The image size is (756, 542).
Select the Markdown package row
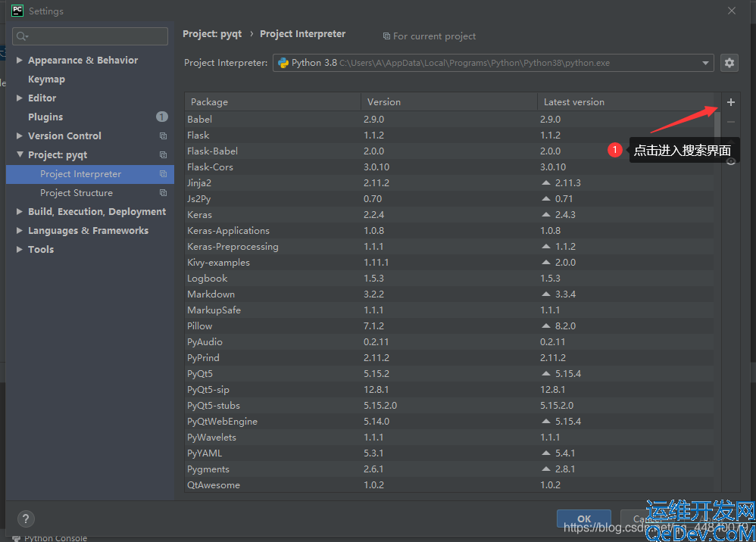click(449, 294)
